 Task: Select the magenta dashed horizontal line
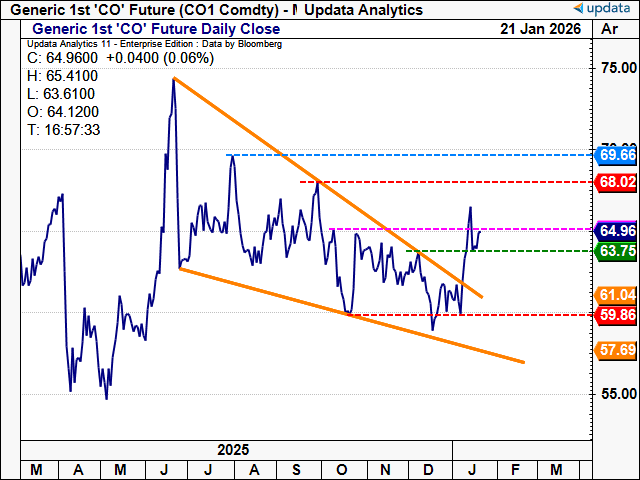(400, 229)
